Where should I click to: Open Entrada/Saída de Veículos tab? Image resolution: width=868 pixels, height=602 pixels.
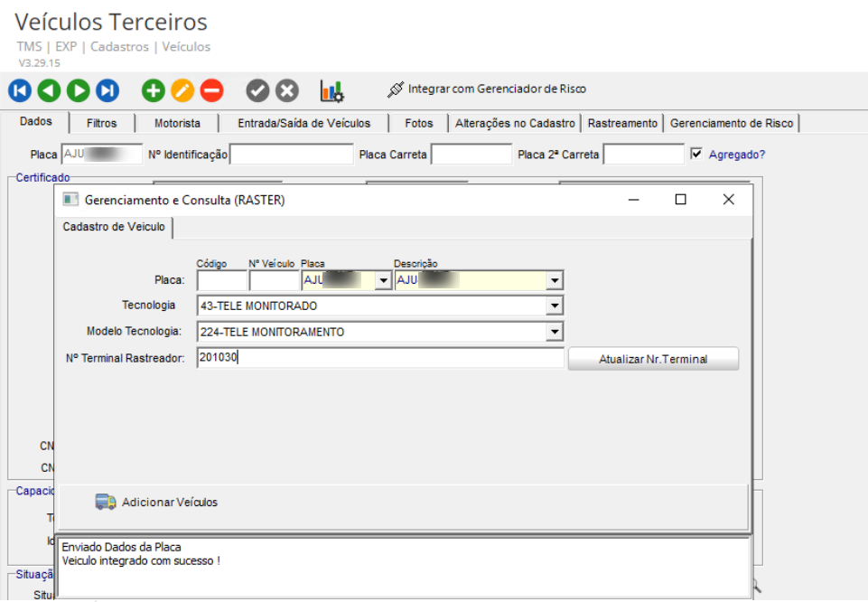tap(303, 123)
